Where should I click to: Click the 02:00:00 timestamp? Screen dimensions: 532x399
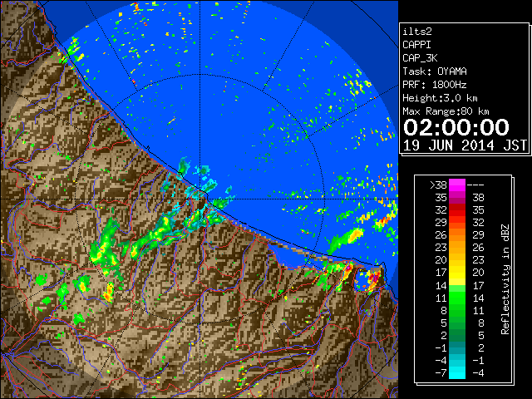coord(456,127)
